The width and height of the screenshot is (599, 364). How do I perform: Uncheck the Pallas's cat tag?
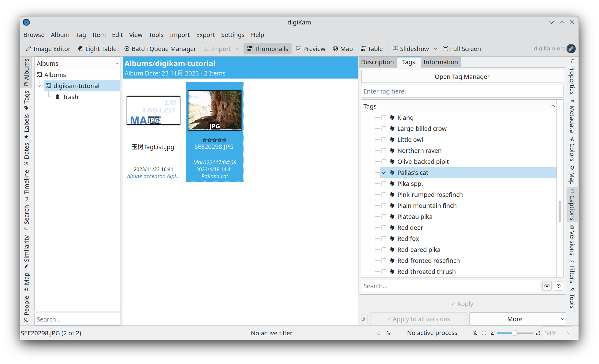click(x=384, y=173)
